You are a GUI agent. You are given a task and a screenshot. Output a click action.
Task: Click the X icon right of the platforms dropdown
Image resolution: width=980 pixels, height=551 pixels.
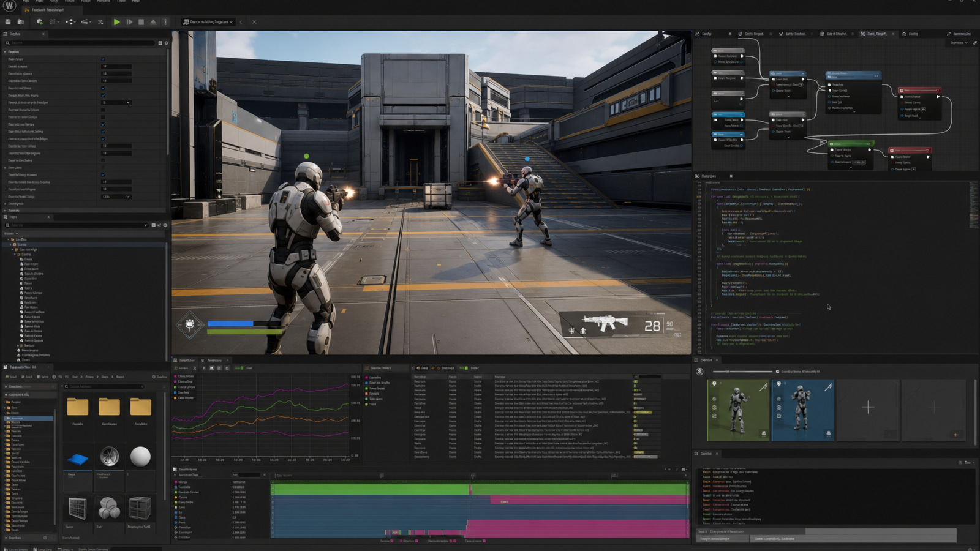coord(254,22)
